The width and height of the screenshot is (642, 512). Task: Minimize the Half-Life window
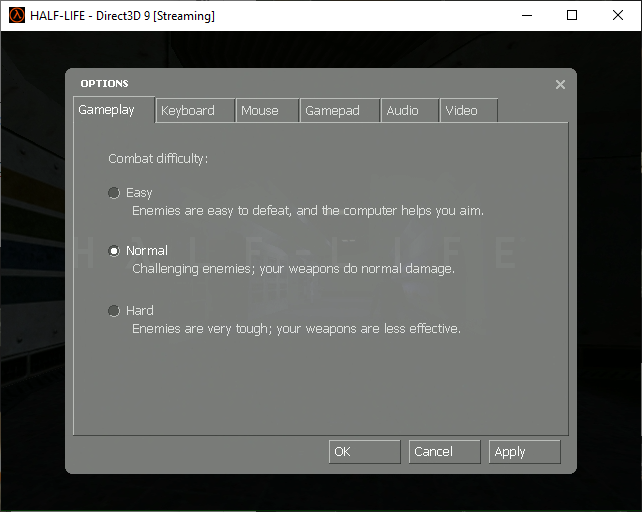coord(525,15)
